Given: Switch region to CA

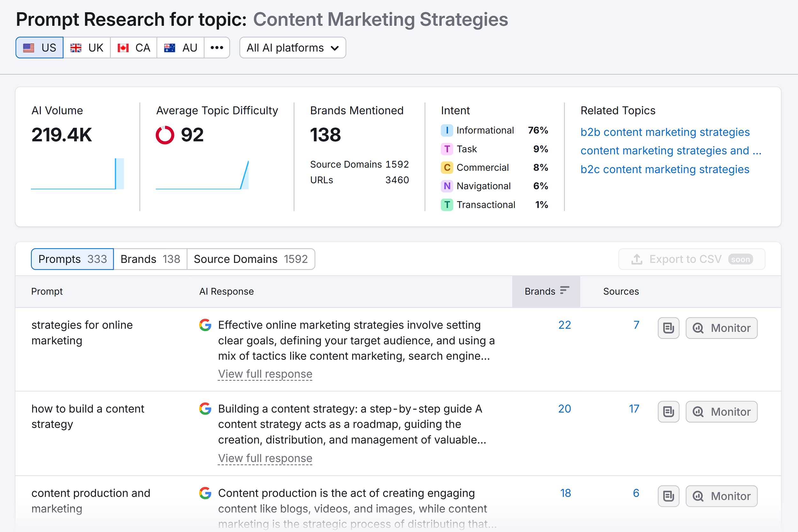Looking at the screenshot, I should point(133,48).
